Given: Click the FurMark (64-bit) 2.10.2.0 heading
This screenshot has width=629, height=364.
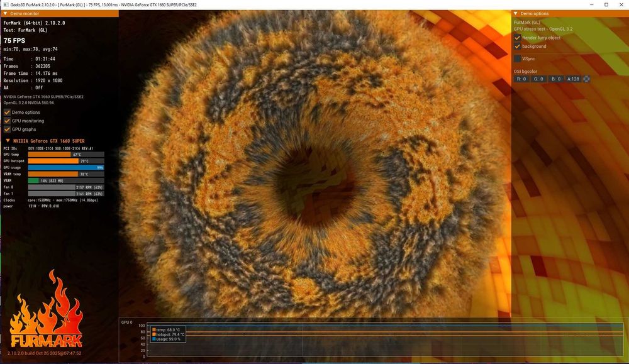Looking at the screenshot, I should pyautogui.click(x=34, y=23).
